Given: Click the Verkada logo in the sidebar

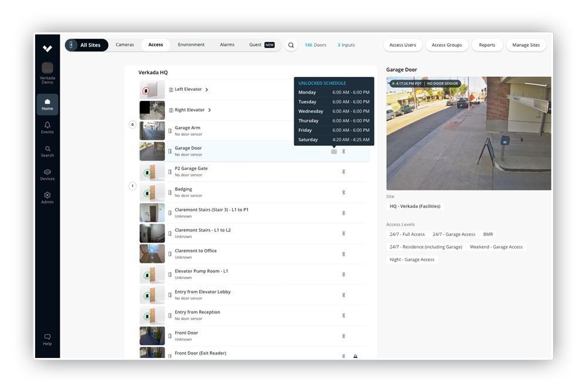Looking at the screenshot, I should coord(47,49).
